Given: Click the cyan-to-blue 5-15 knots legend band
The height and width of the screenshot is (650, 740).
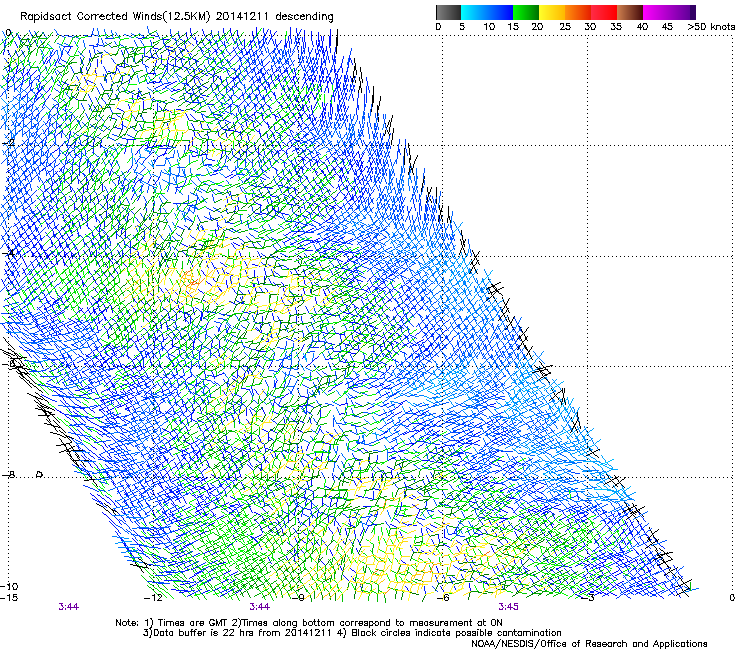Looking at the screenshot, I should click(487, 12).
